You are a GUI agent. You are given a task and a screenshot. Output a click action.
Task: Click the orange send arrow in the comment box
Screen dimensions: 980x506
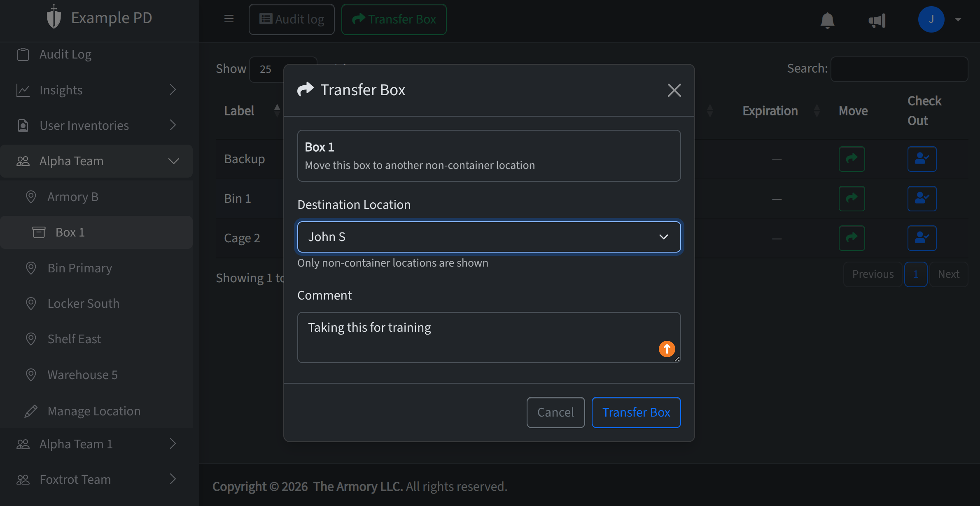pos(667,349)
